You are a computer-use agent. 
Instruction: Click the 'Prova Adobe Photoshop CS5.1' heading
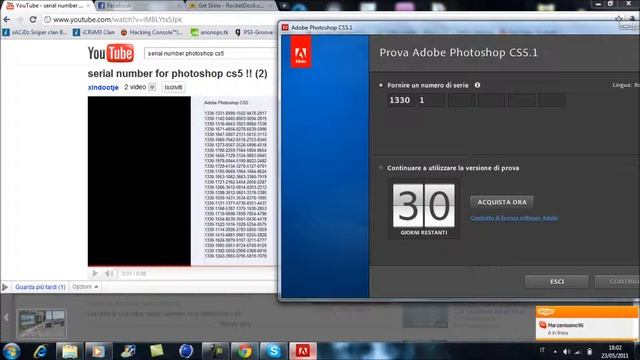[458, 53]
